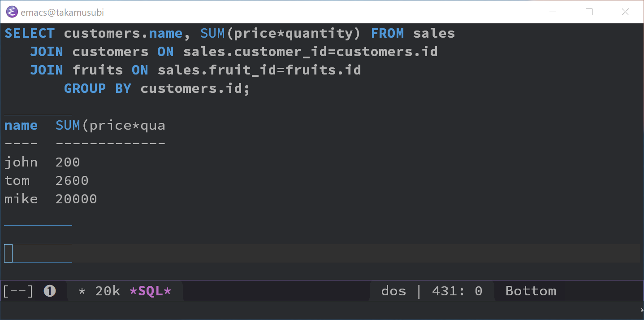Click the 431: 0 line-column position
The width and height of the screenshot is (644, 320).
point(457,291)
